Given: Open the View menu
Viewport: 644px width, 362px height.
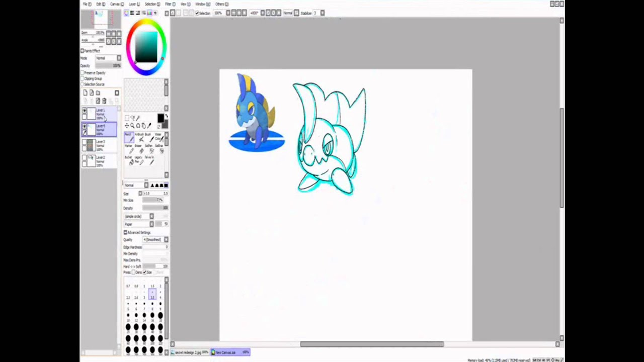Looking at the screenshot, I should pos(186,4).
